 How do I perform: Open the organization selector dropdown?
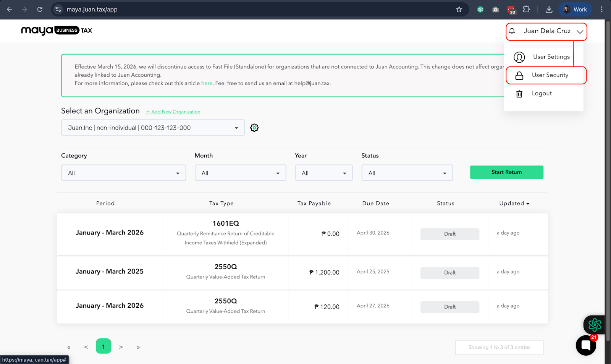click(x=153, y=128)
